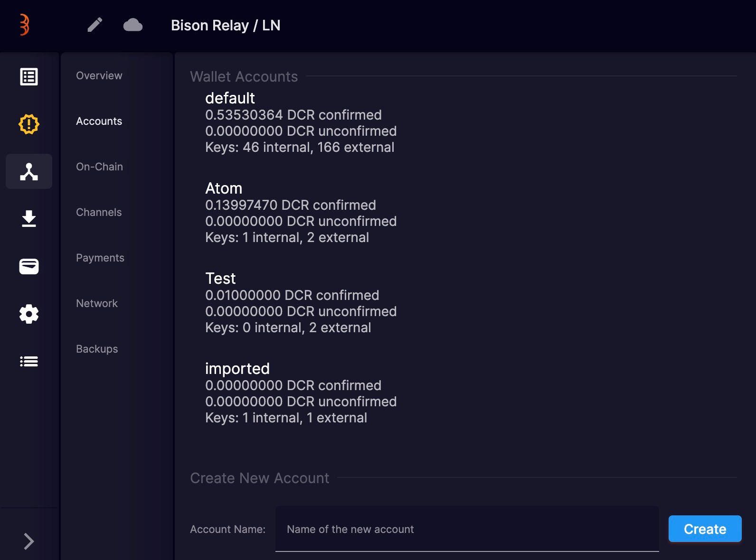756x560 pixels.
Task: Click the cloud status icon in header
Action: pos(133,25)
